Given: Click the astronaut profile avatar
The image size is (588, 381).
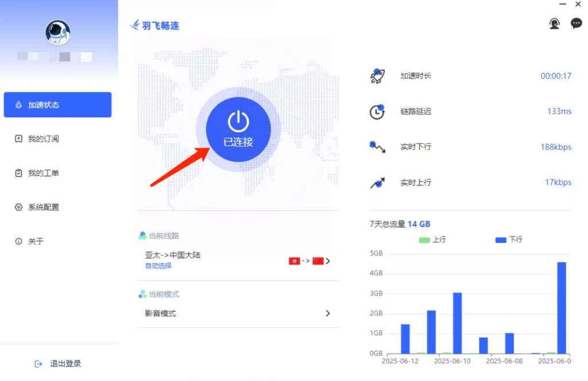Looking at the screenshot, I should point(57,33).
